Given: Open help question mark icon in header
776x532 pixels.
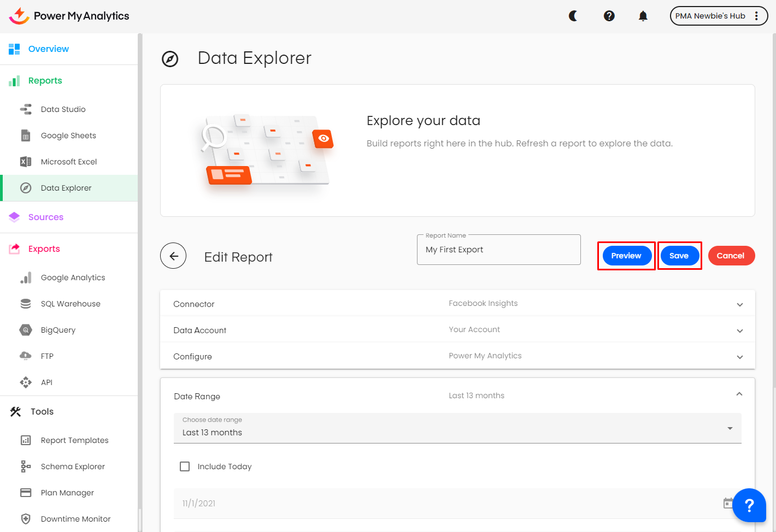Looking at the screenshot, I should pos(609,16).
